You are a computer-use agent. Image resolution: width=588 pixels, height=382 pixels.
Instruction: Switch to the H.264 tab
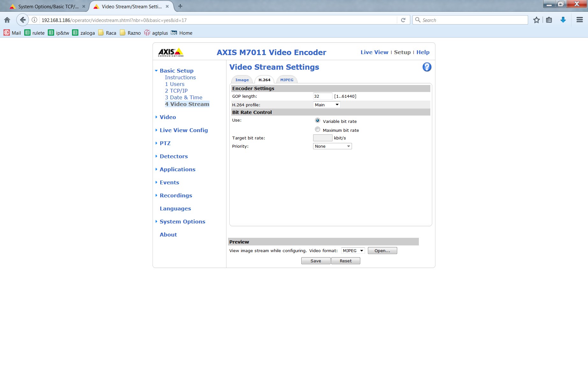pos(264,80)
